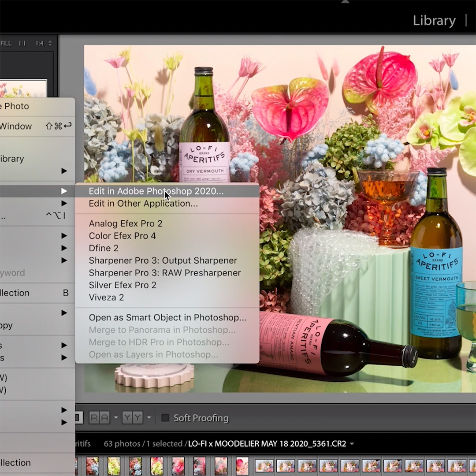Choose the menu entry ending in 'ibrary'
The width and height of the screenshot is (476, 476).
pyautogui.click(x=37, y=159)
